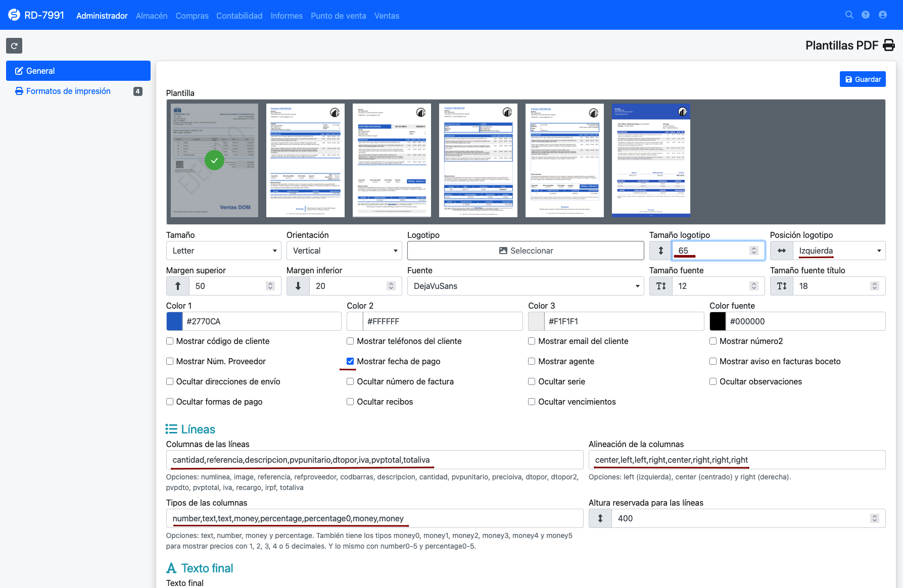Screen dimensions: 903x588
Task: Click the search magnifier icon in top bar
Action: 849,15
